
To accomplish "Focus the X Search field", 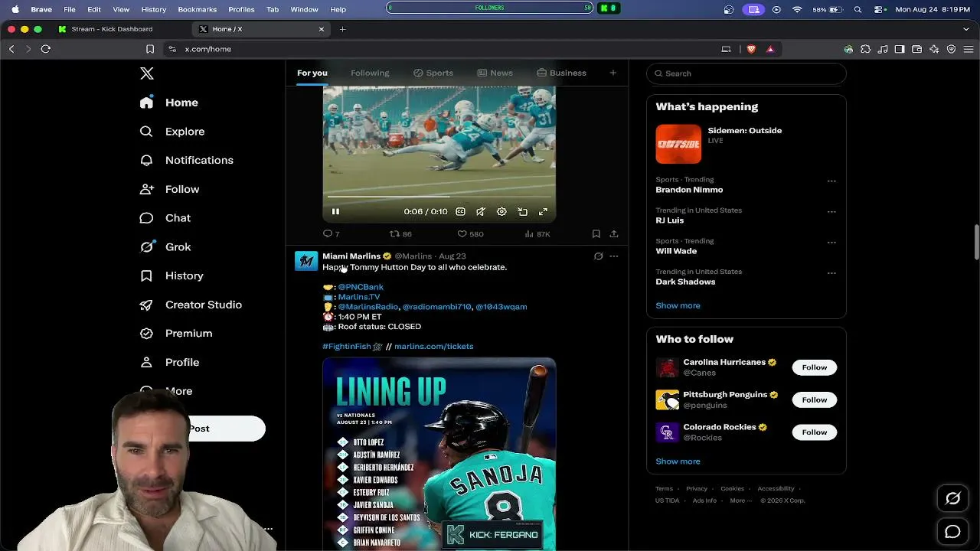I will pos(746,73).
